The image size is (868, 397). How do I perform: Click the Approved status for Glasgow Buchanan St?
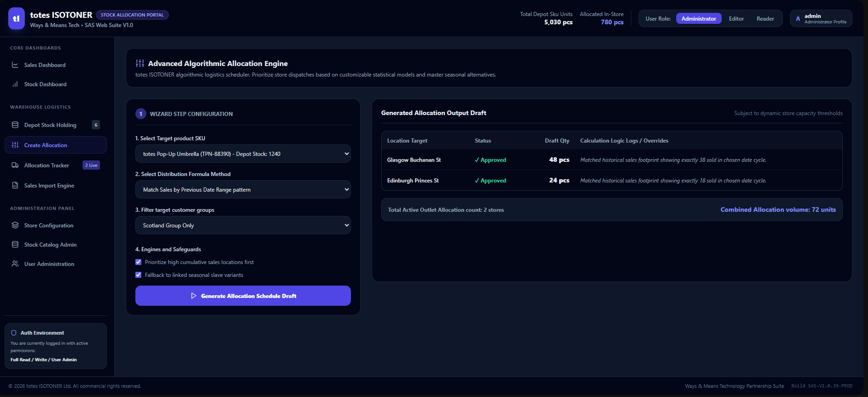[x=490, y=160]
